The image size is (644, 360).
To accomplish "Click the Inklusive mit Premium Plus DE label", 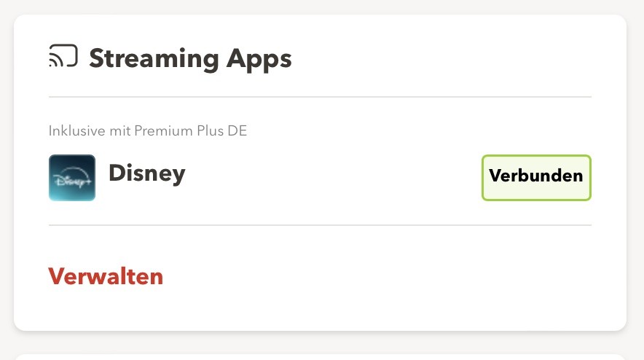I will (148, 131).
